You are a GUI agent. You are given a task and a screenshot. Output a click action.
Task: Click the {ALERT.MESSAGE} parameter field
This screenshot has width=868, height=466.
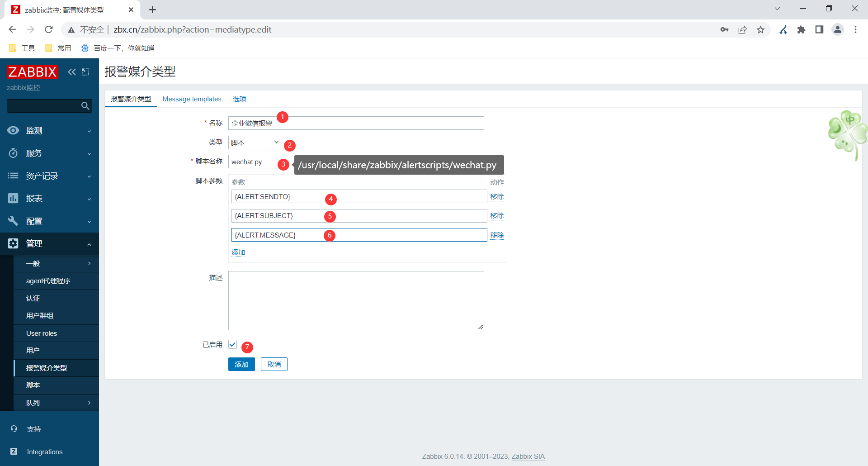click(359, 235)
